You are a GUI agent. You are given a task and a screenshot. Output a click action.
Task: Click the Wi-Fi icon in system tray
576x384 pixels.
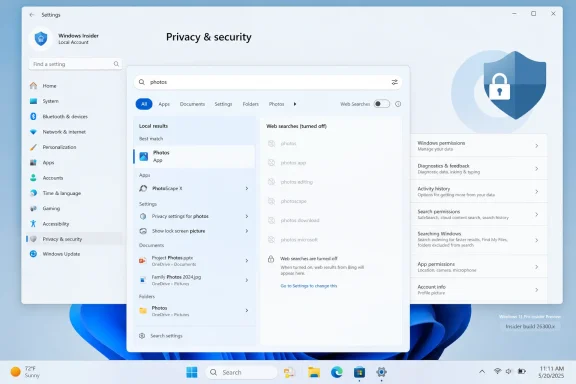[x=497, y=371]
